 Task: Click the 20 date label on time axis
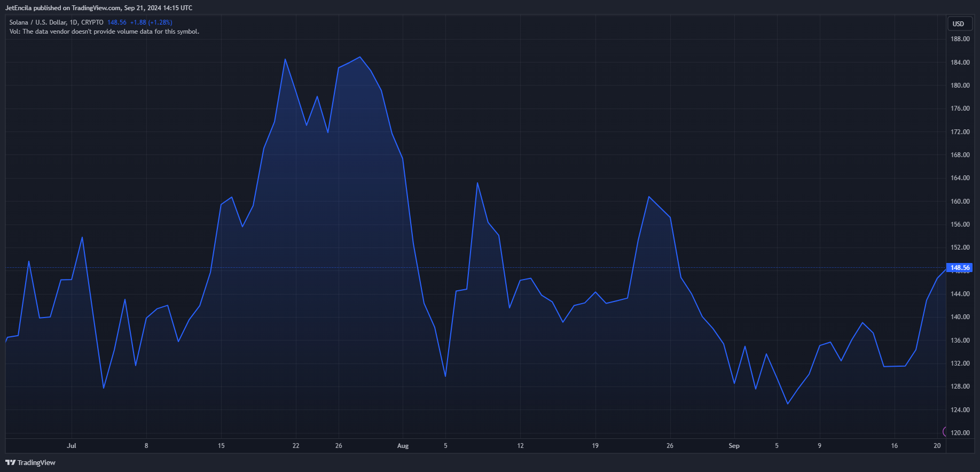[x=937, y=446]
